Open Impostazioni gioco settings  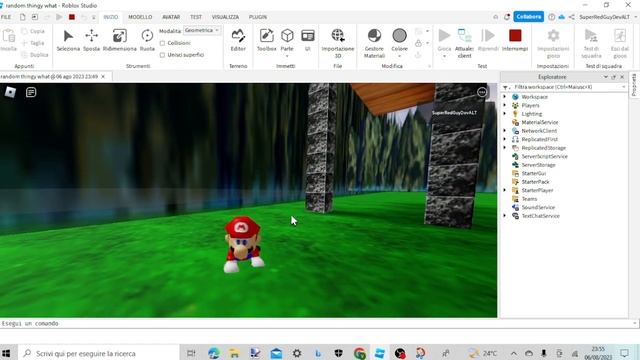(x=553, y=43)
